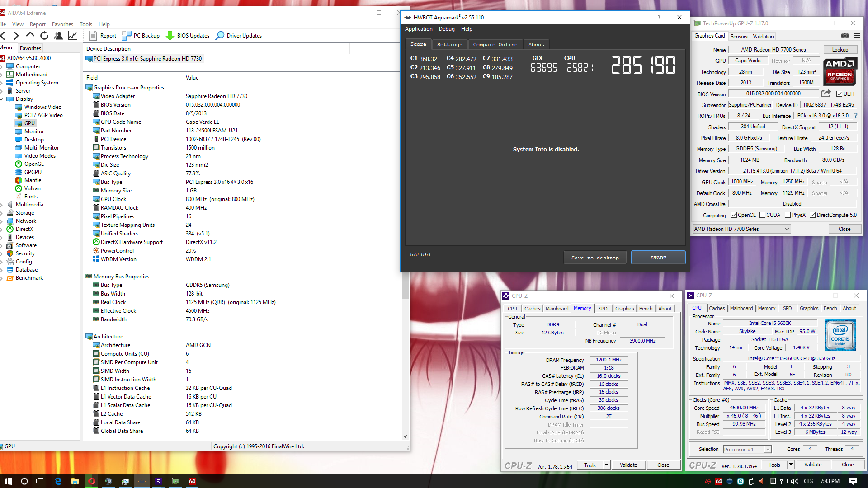Open the AIDA64 graph chart icon

72,36
